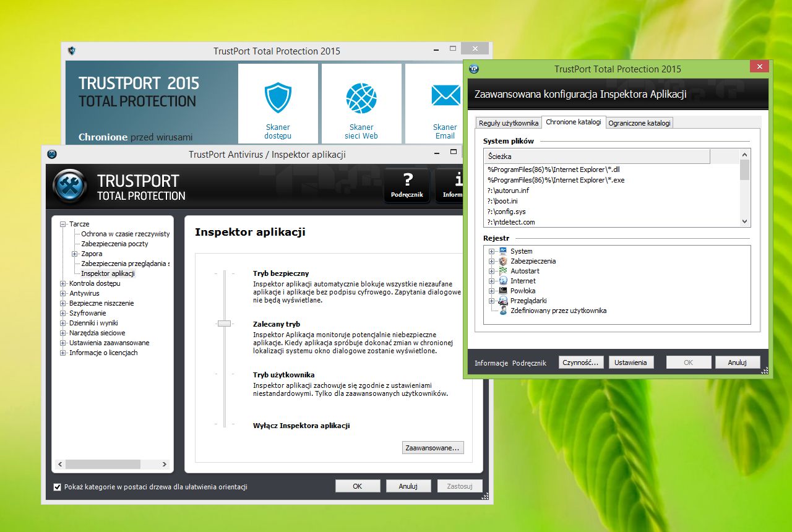
Task: Click right arrow of tree horizontal scrollbar
Action: click(164, 464)
